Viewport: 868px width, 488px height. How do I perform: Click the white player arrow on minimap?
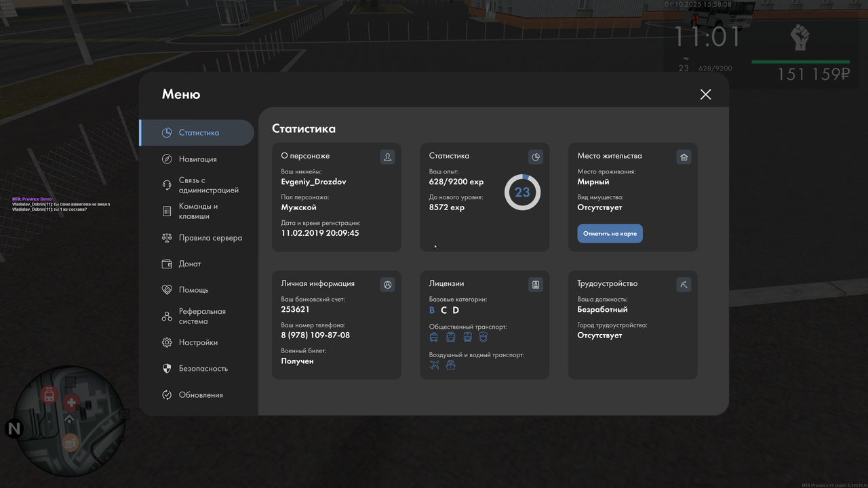tap(69, 420)
